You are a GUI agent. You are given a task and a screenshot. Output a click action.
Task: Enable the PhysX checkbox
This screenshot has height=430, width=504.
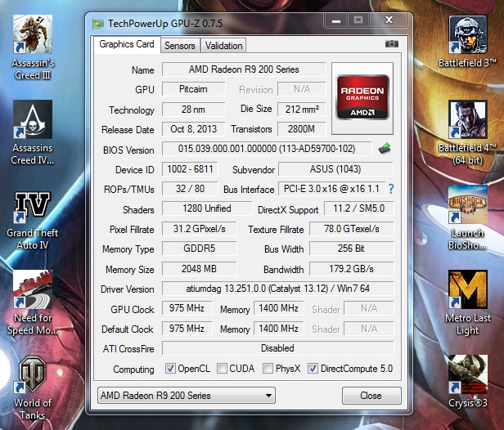(x=268, y=369)
